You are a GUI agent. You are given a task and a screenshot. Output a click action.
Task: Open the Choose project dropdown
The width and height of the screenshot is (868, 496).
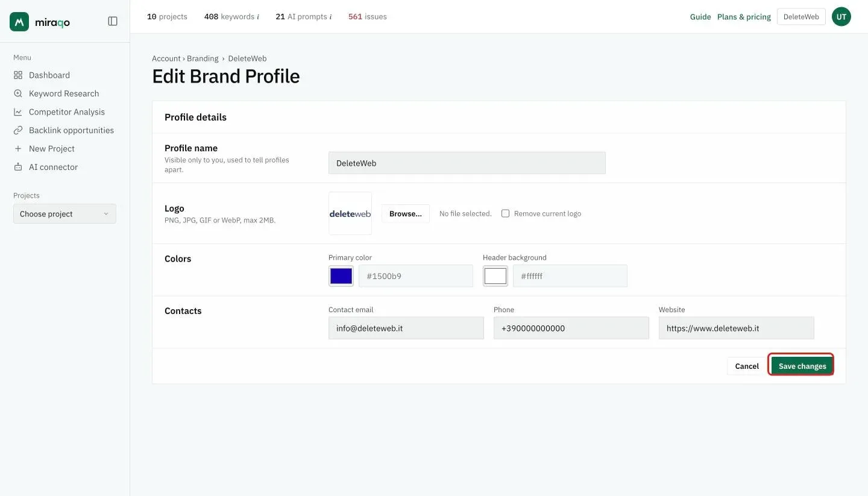(x=64, y=214)
